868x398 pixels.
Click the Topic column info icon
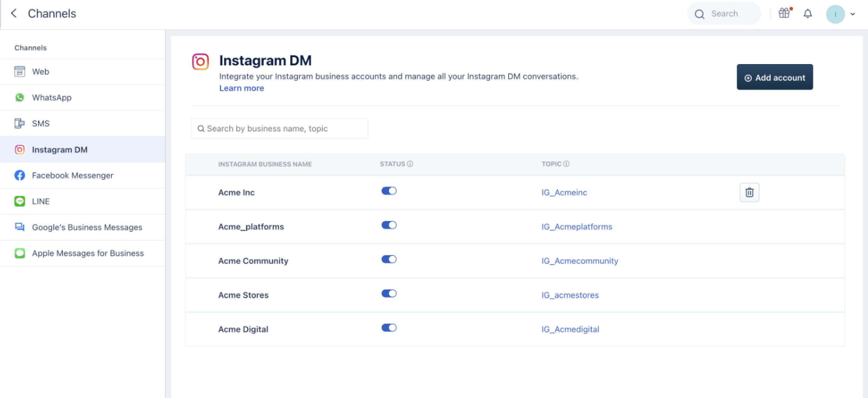point(566,164)
